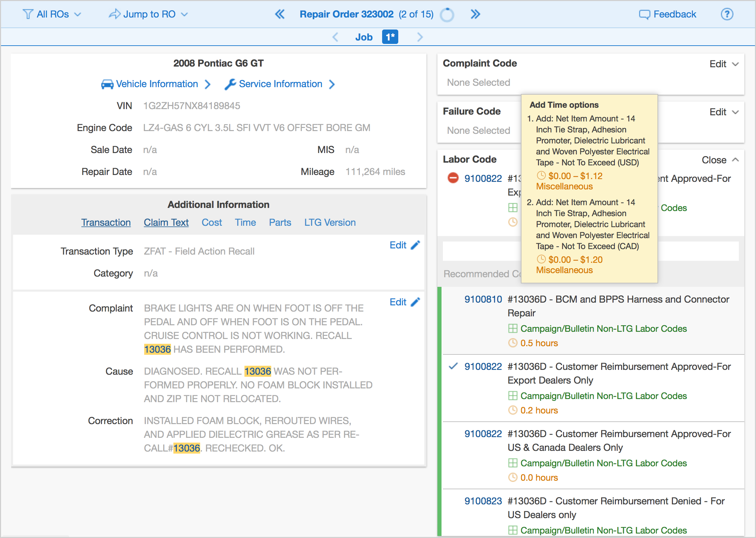Select labor code 9100823
Viewport: 756px width, 538px height.
point(483,501)
